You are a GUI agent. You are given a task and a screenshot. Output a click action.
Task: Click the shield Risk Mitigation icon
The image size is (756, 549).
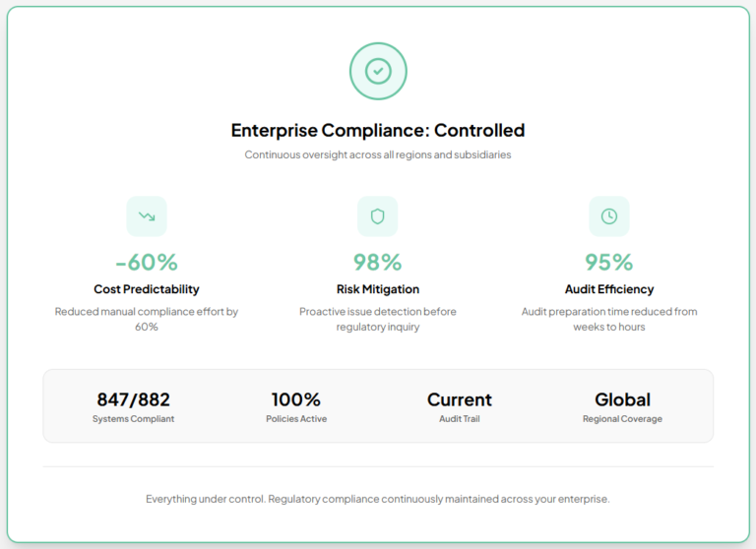pyautogui.click(x=378, y=216)
